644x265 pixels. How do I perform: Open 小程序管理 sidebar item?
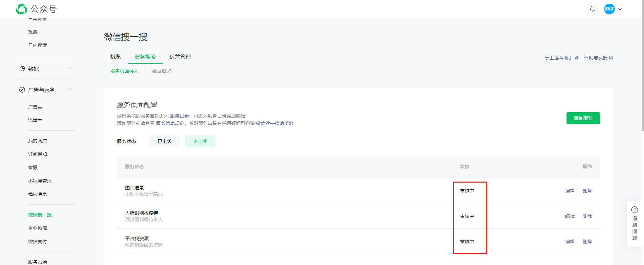(40, 181)
